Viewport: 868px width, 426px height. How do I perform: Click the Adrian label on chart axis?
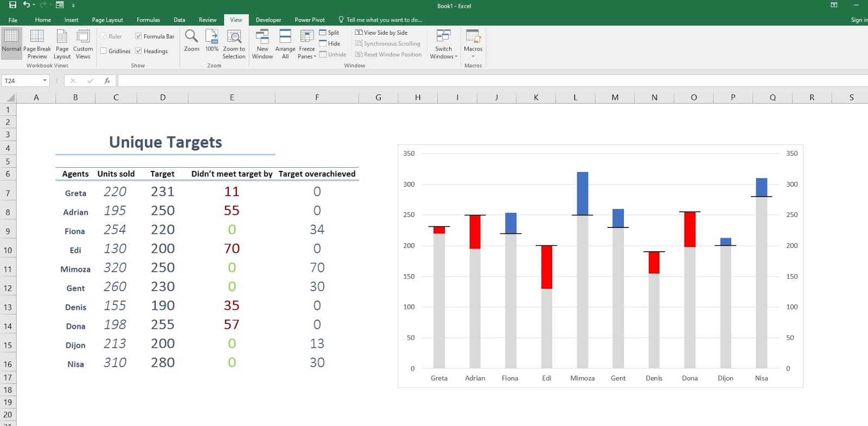click(x=475, y=378)
